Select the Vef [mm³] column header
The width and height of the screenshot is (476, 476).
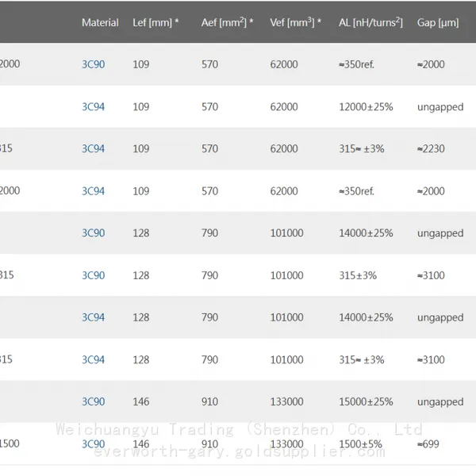coord(296,22)
